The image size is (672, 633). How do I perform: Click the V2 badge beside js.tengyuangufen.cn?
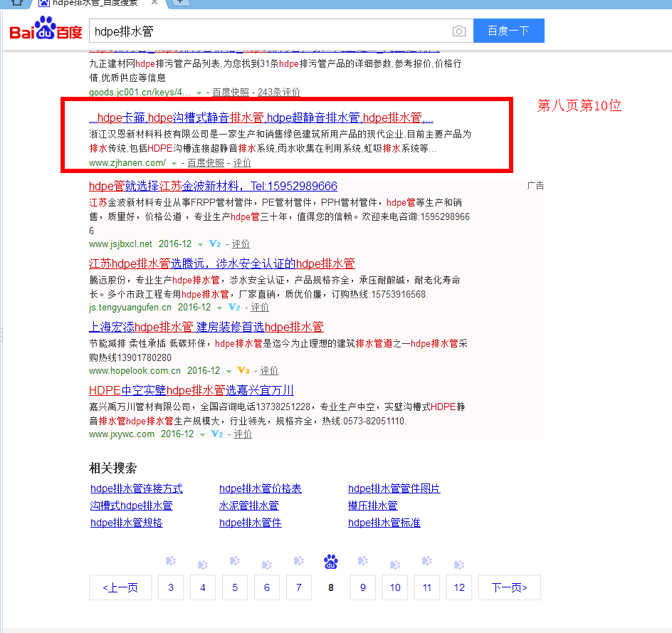tap(234, 308)
